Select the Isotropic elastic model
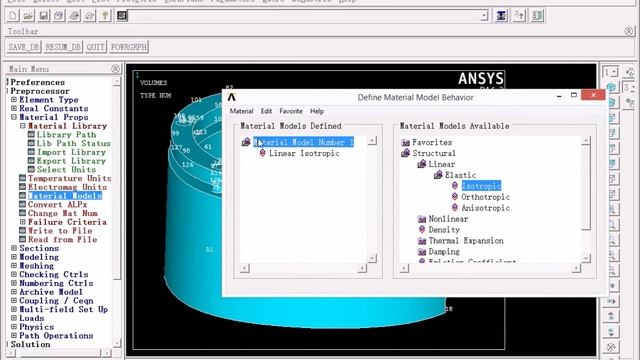Screen dimensions: 640x360 tap(481, 186)
